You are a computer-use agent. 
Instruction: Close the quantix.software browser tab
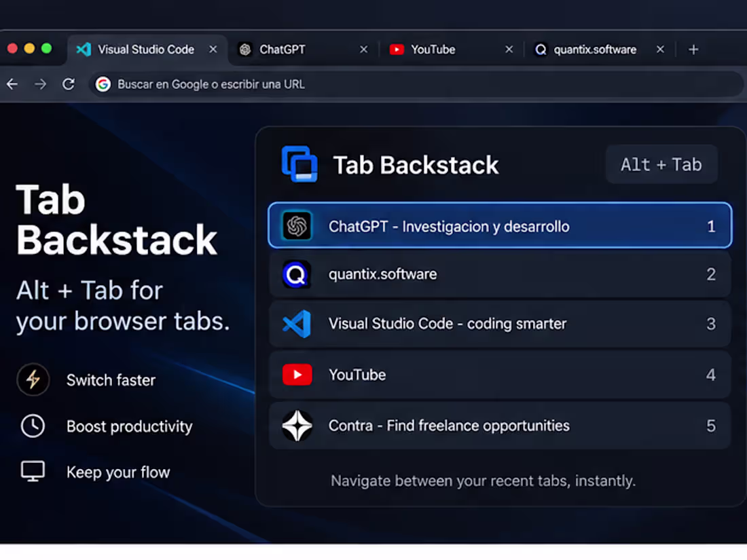(660, 50)
